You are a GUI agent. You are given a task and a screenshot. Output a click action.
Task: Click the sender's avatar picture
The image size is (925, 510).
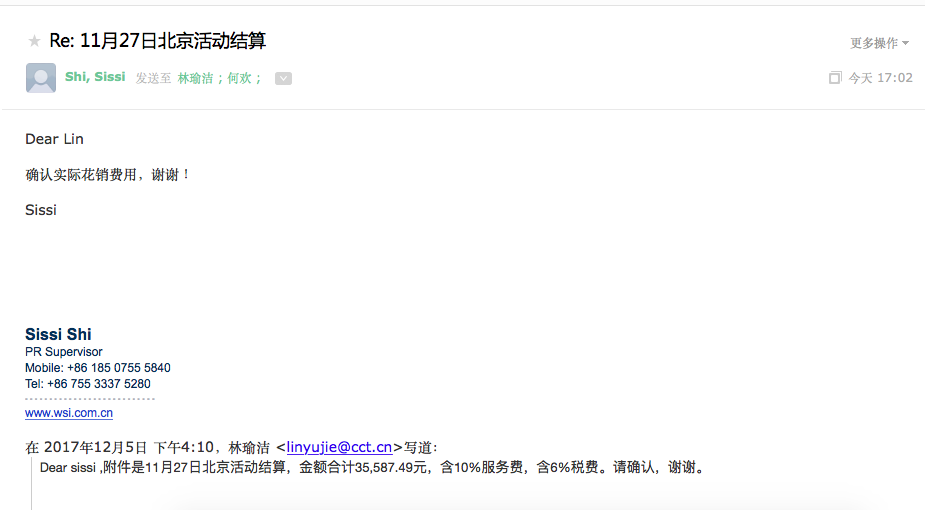point(41,78)
